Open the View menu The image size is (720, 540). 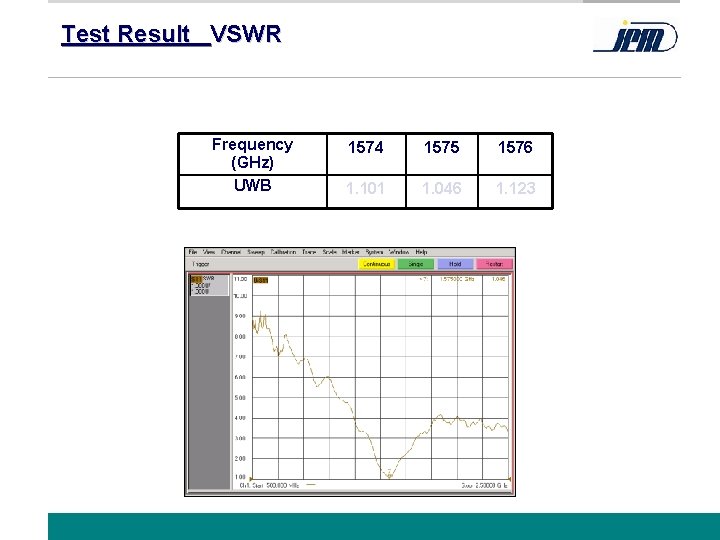point(209,252)
